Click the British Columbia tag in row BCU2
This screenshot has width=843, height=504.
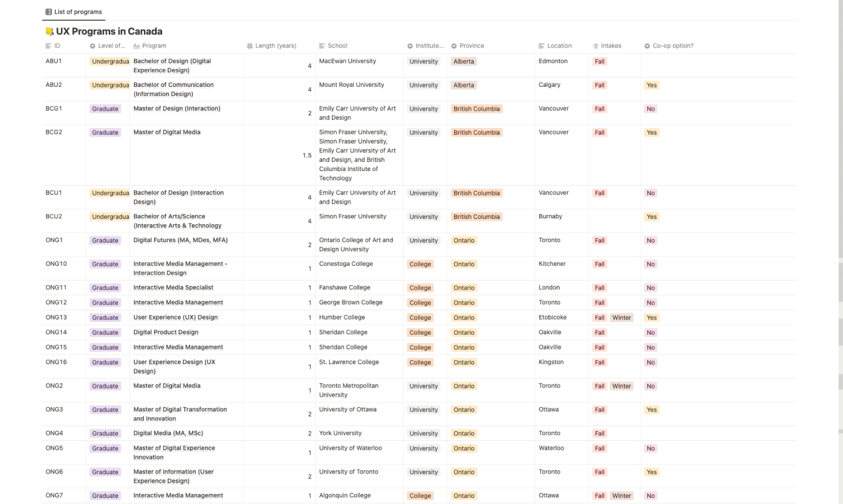477,217
